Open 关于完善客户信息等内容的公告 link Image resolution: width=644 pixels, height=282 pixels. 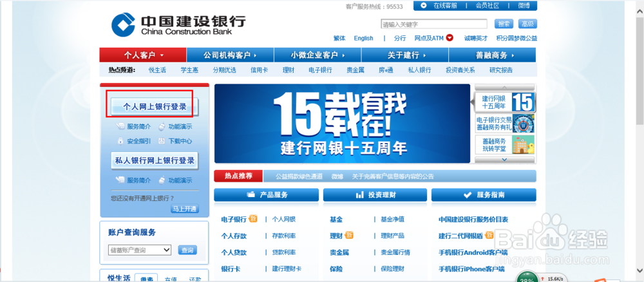pos(393,176)
